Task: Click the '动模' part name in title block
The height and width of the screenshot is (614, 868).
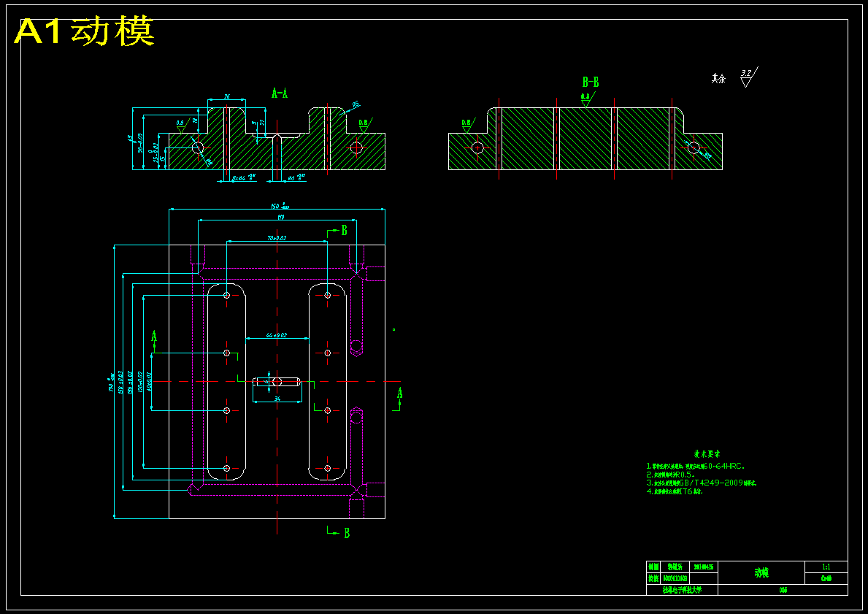Action: point(761,573)
